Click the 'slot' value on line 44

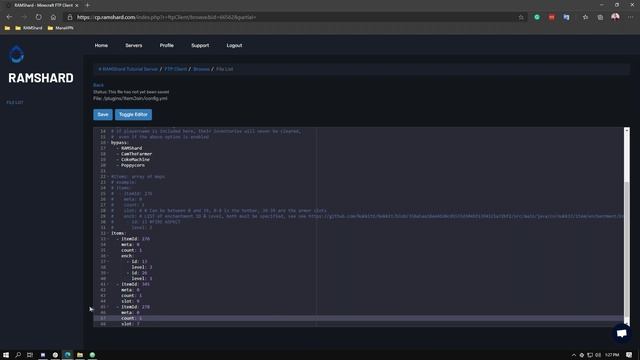pos(138,301)
